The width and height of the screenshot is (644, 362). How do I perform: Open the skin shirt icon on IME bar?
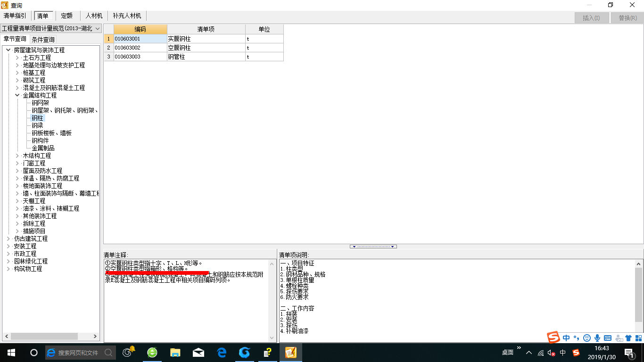pyautogui.click(x=628, y=338)
